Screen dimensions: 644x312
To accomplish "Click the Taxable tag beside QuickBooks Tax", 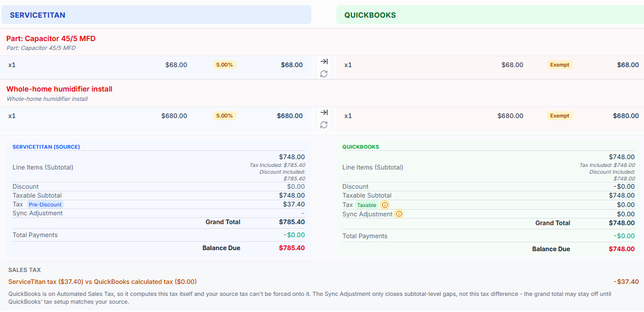I will pos(367,205).
